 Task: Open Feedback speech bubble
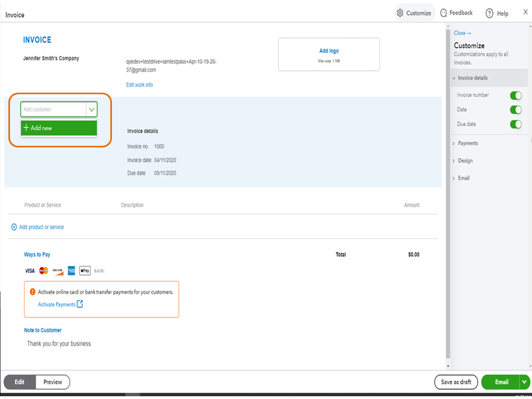[x=456, y=13]
